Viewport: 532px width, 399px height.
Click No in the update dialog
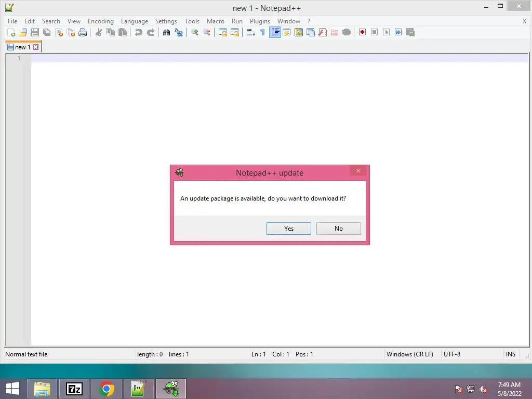[339, 229]
